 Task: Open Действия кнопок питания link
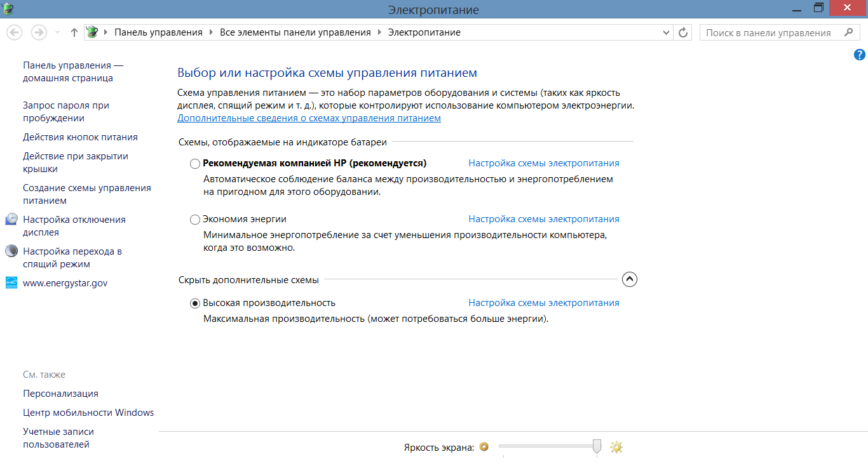80,137
